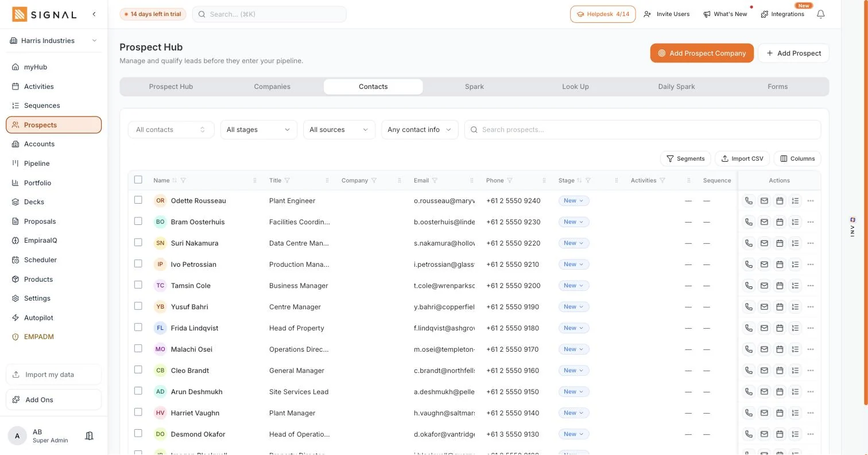Switch to the Companies tab
This screenshot has width=868, height=455.
(272, 87)
